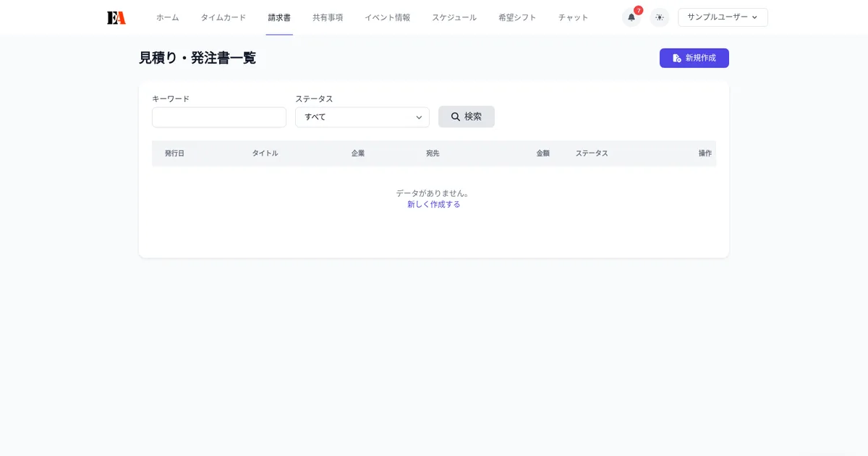
Task: Go to 共有事項
Action: [327, 17]
